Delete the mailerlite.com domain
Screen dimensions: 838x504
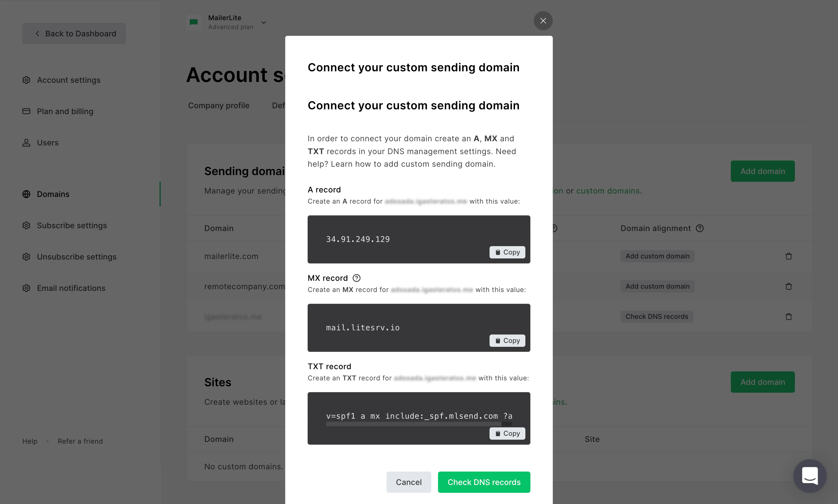tap(788, 256)
